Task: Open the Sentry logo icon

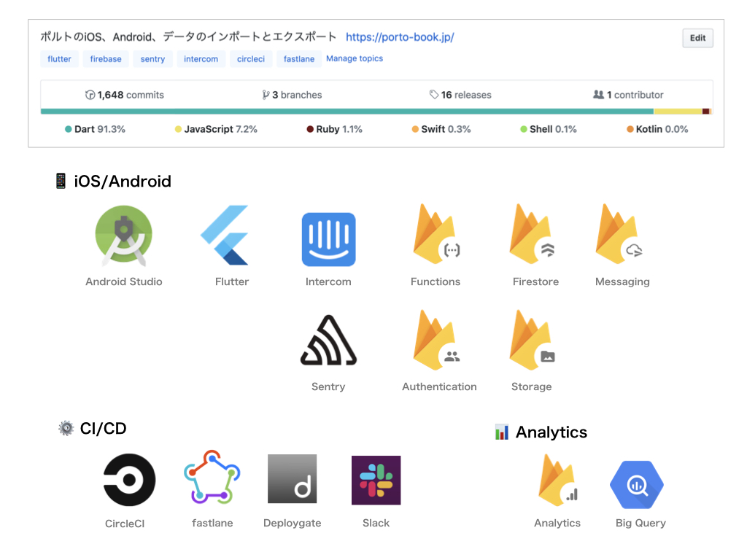Action: [329, 340]
